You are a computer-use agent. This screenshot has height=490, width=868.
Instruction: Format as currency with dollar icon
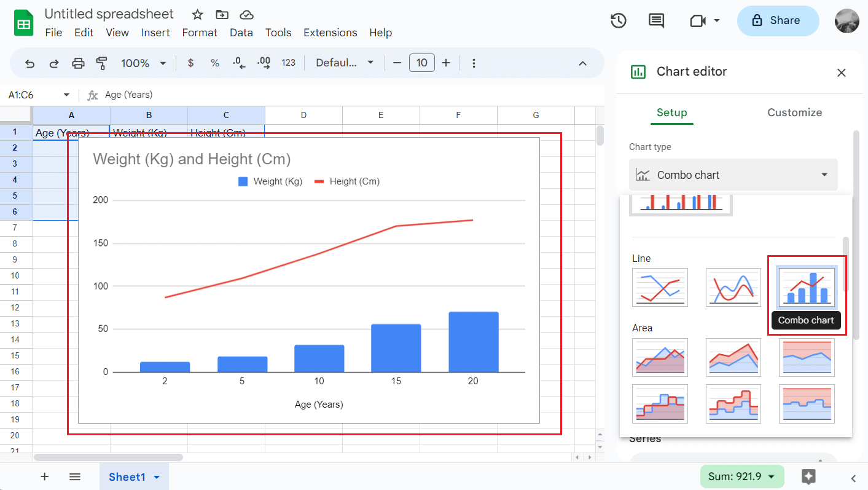(190, 63)
